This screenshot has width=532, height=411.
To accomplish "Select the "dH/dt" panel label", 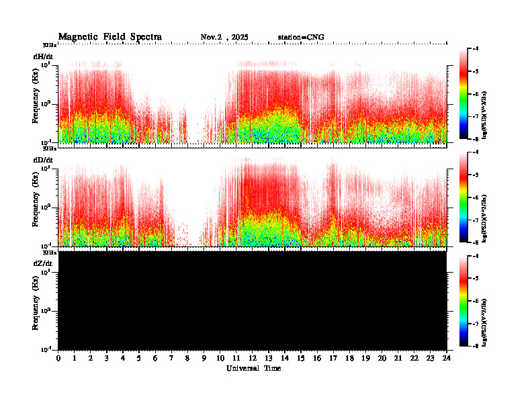I will (x=43, y=56).
